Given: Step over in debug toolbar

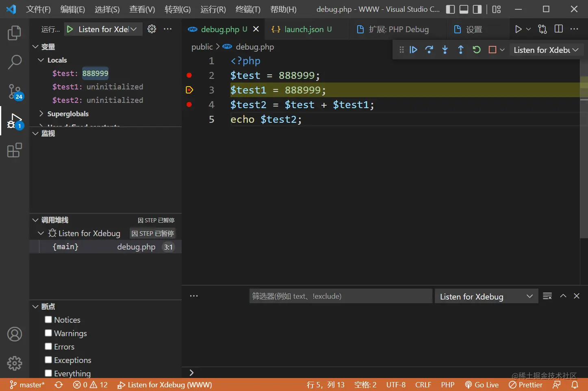Looking at the screenshot, I should (429, 50).
